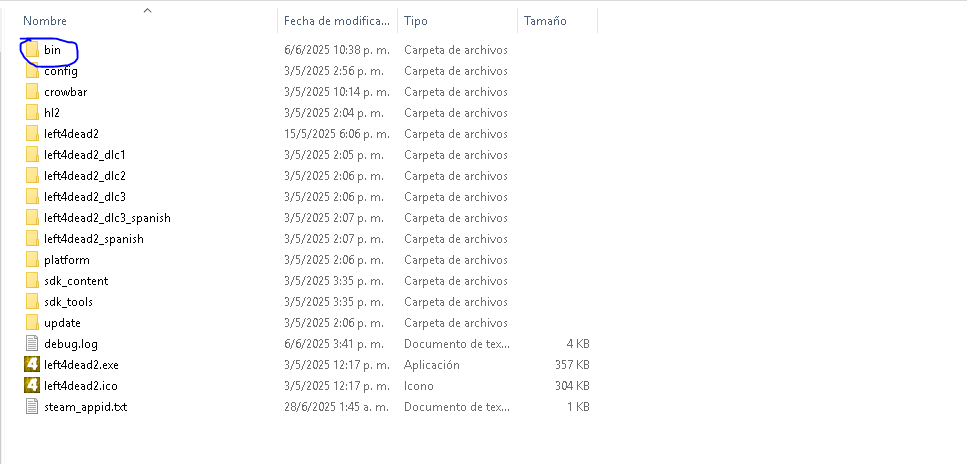Click the left4dead2.exe application icon

click(x=31, y=365)
